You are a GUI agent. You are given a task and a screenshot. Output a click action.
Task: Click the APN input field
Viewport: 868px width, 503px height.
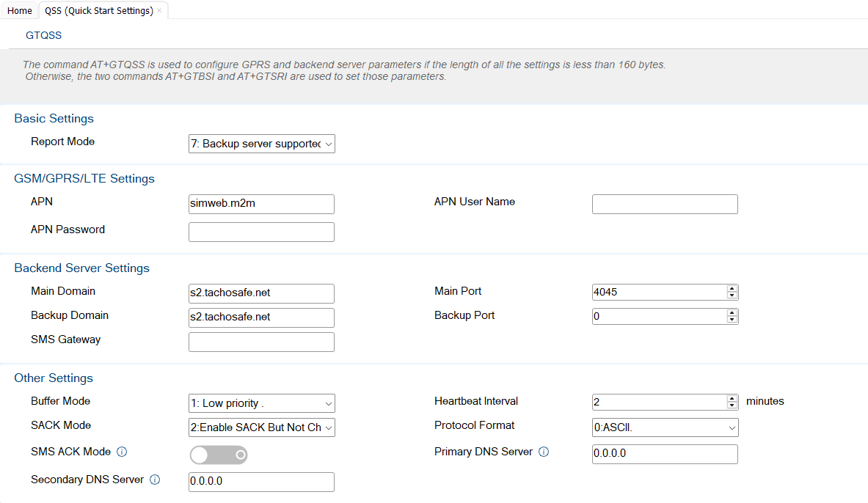point(261,204)
